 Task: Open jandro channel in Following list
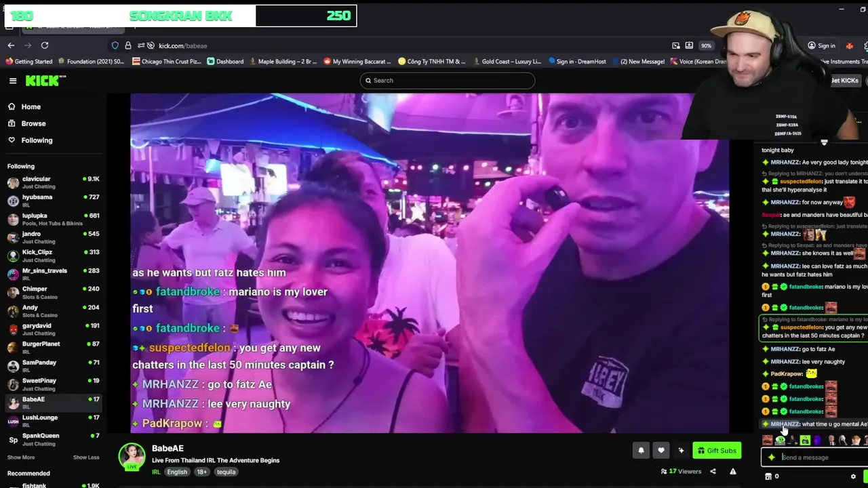click(x=53, y=237)
